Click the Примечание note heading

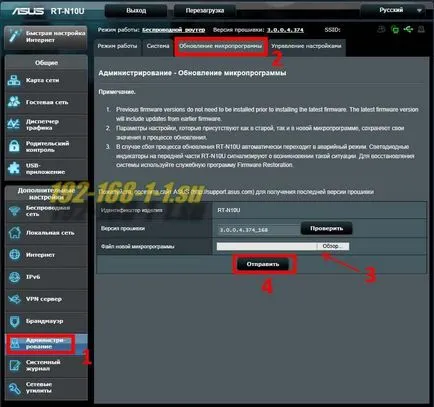(117, 92)
